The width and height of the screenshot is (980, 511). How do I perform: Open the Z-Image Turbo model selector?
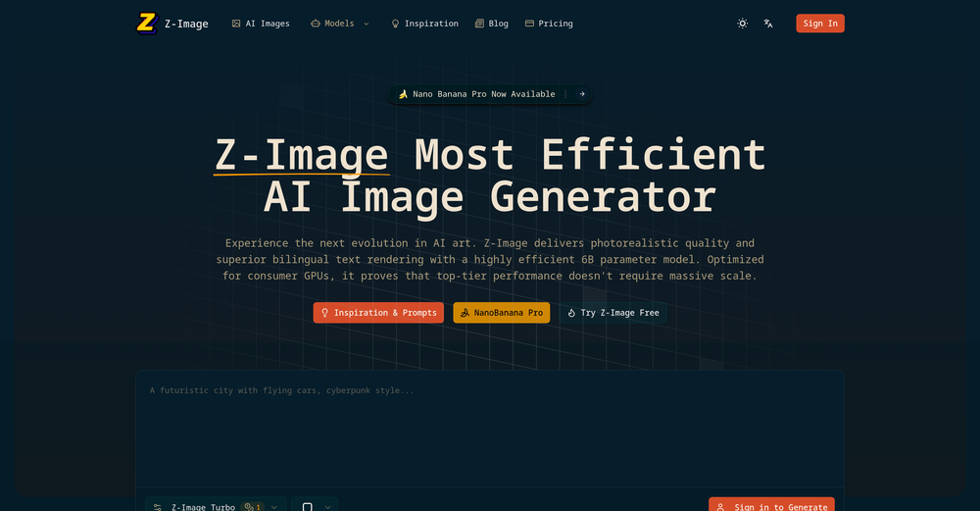click(x=216, y=505)
